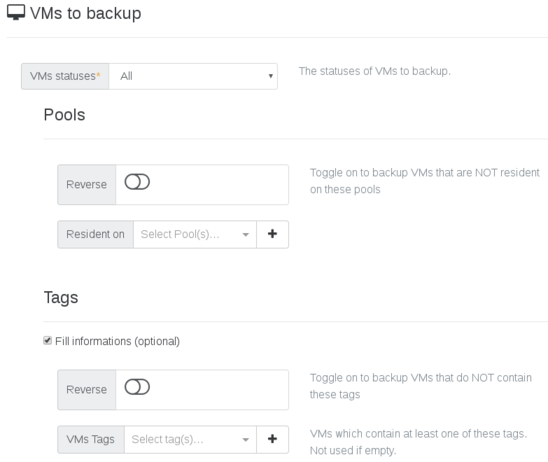Image resolution: width=548 pixels, height=462 pixels.
Task: Open the VMs statuses dropdown
Action: pyautogui.click(x=193, y=76)
